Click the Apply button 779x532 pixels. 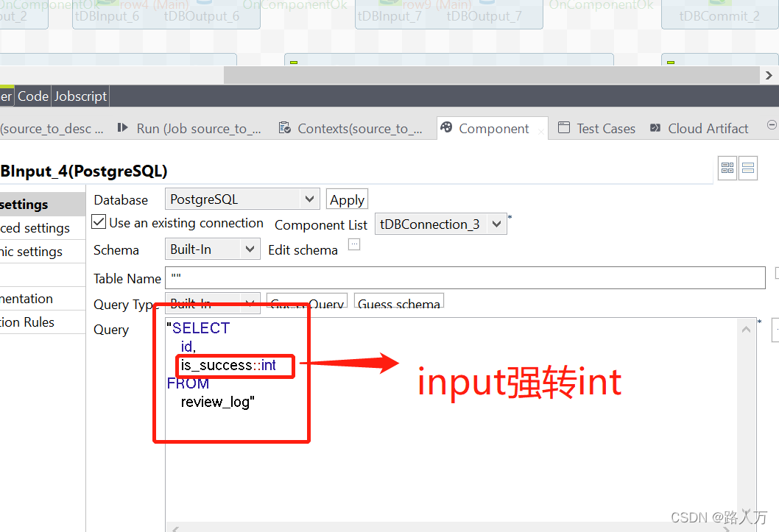pyautogui.click(x=347, y=199)
